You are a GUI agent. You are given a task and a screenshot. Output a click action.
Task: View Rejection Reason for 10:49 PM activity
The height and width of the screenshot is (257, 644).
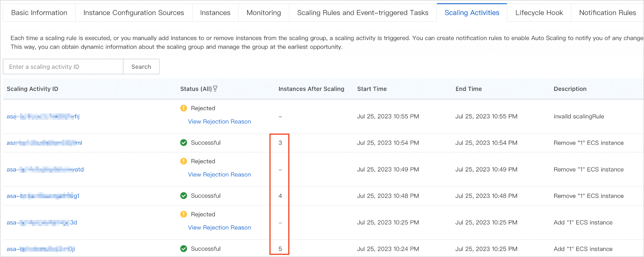point(219,174)
